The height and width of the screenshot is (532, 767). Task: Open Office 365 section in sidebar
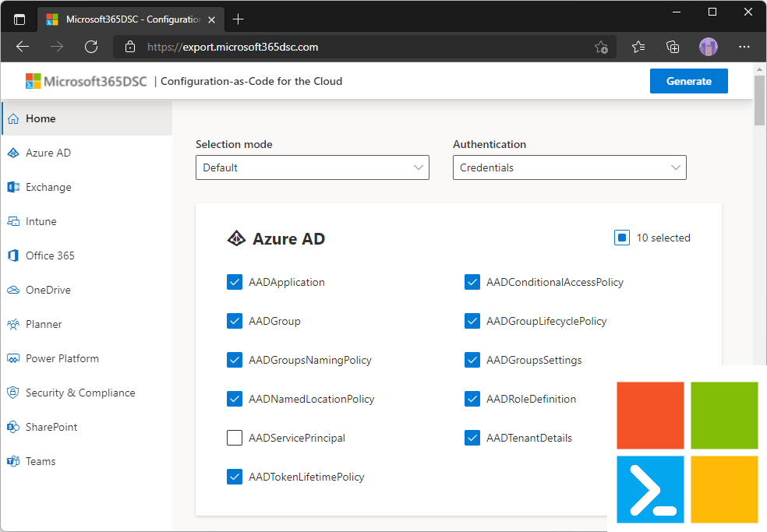[x=87, y=255]
